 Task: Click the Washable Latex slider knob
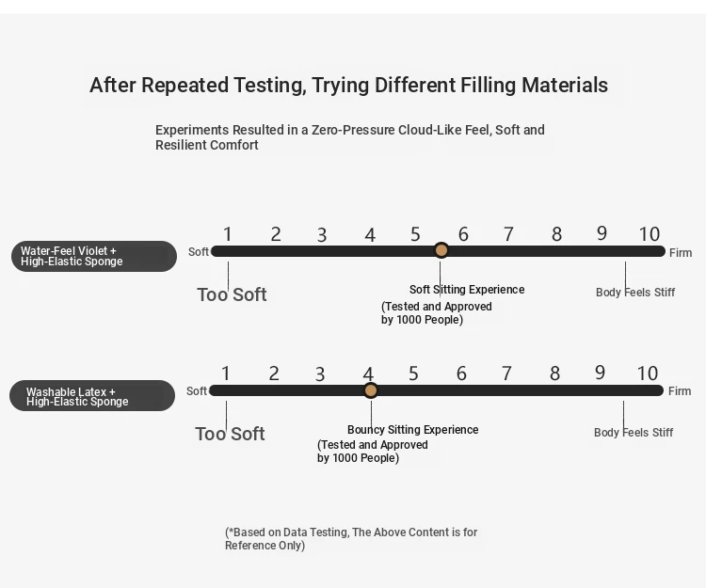point(371,390)
